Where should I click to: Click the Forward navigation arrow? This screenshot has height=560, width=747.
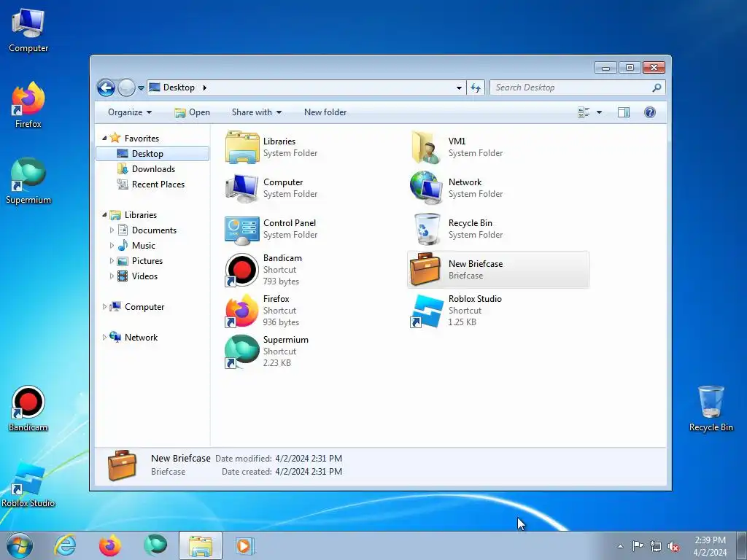coord(126,87)
